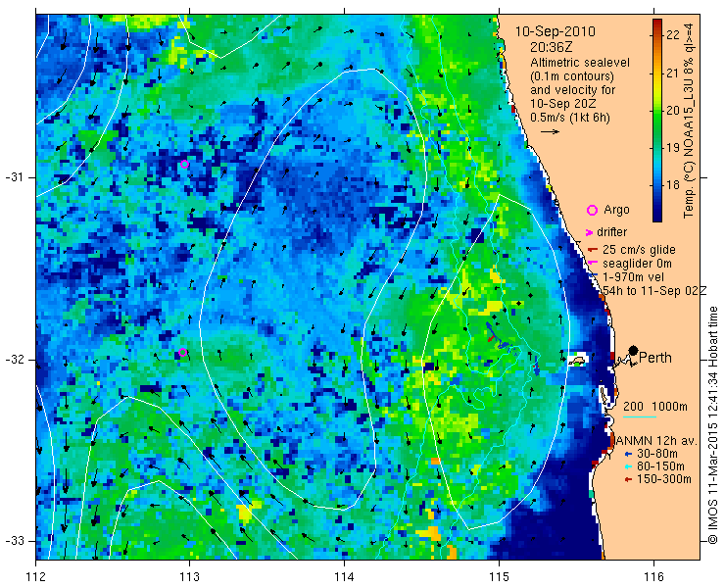Click the magenta seaglider 0m legend symbol
725x588 pixels.
pyautogui.click(x=593, y=264)
